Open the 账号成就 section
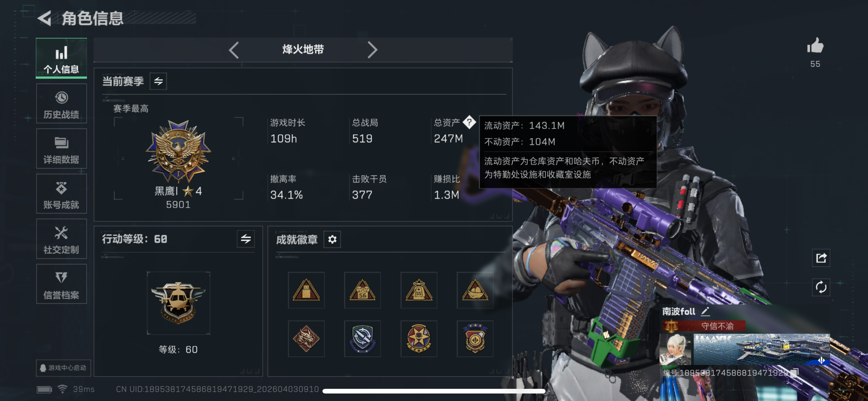The height and width of the screenshot is (401, 868). point(61,194)
